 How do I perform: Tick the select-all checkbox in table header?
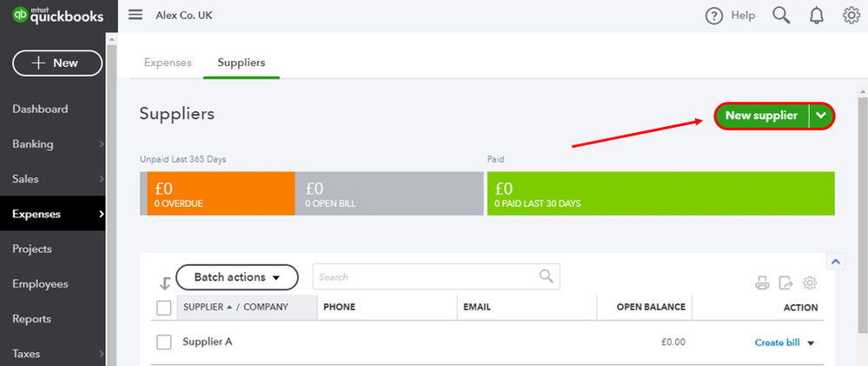click(164, 307)
